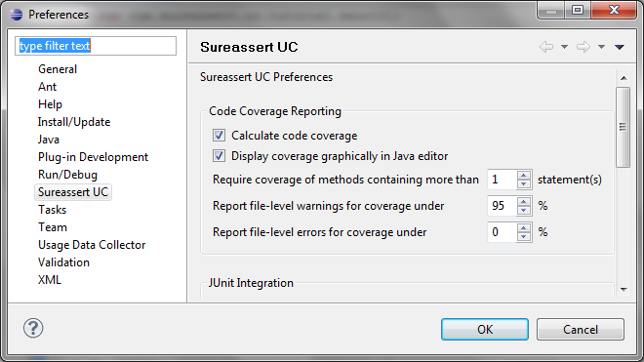
Task: Click the statements count field showing 1
Action: click(502, 180)
